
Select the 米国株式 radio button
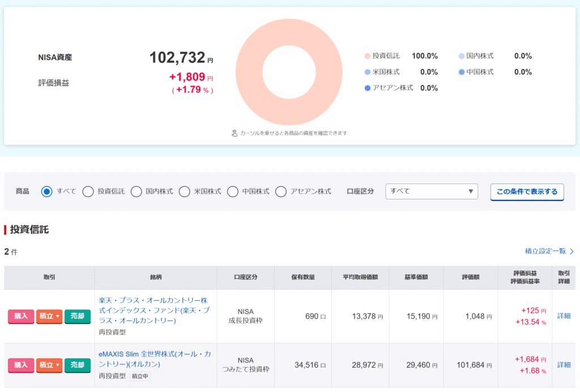point(185,191)
